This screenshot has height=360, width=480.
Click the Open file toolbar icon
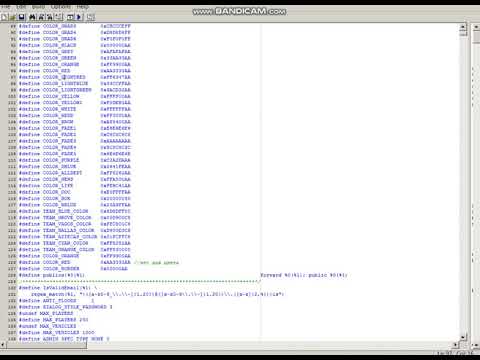point(13,17)
